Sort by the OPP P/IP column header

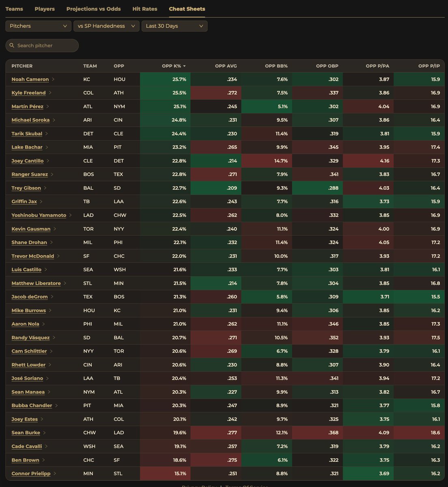[x=429, y=66]
